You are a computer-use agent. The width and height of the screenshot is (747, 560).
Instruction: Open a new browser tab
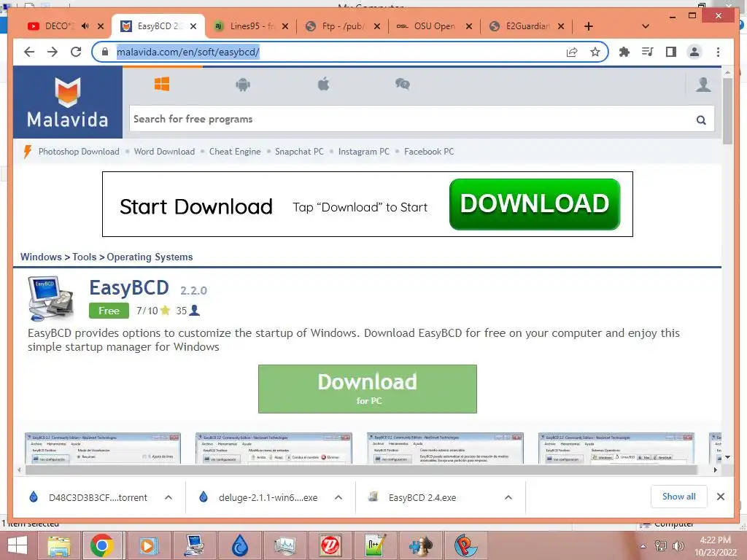click(589, 26)
